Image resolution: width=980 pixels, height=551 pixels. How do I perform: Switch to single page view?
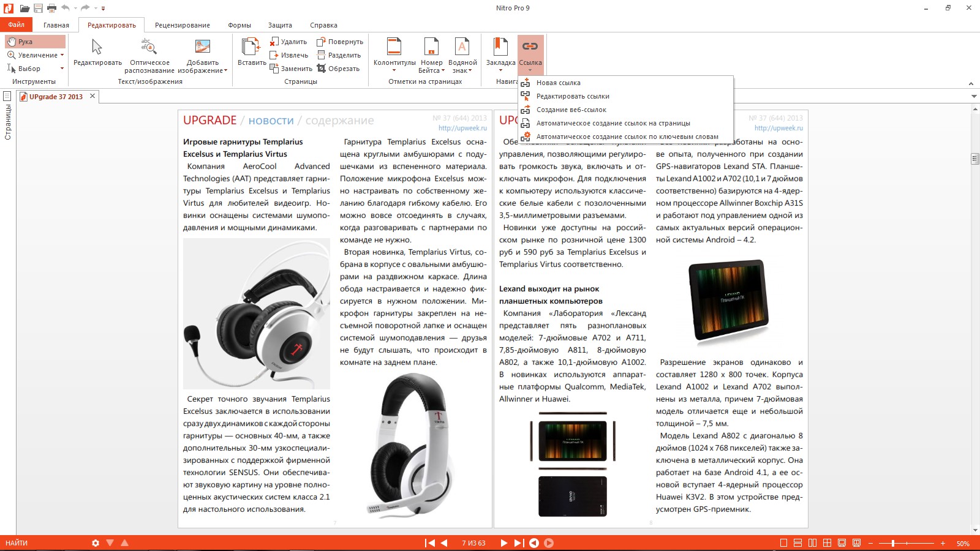(x=783, y=543)
